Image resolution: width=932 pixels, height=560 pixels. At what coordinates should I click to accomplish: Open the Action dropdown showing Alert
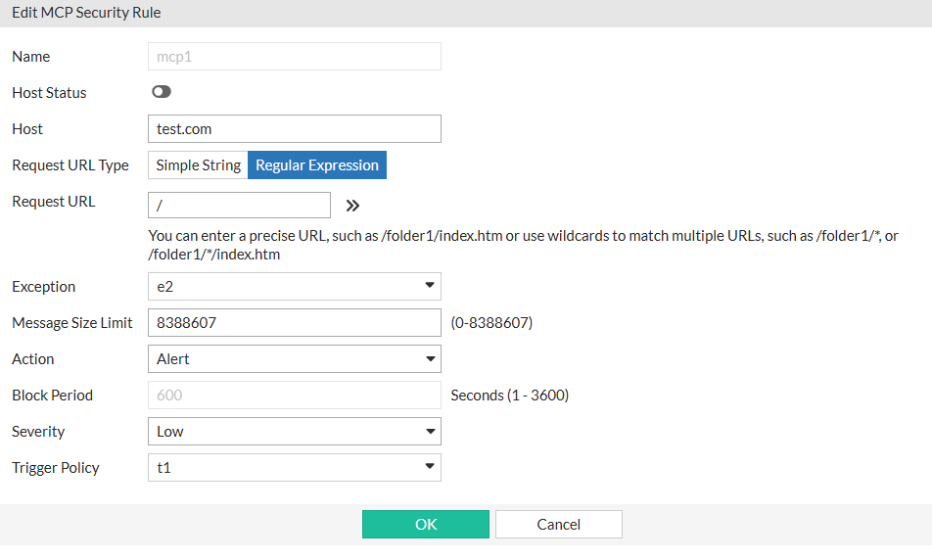(x=294, y=359)
